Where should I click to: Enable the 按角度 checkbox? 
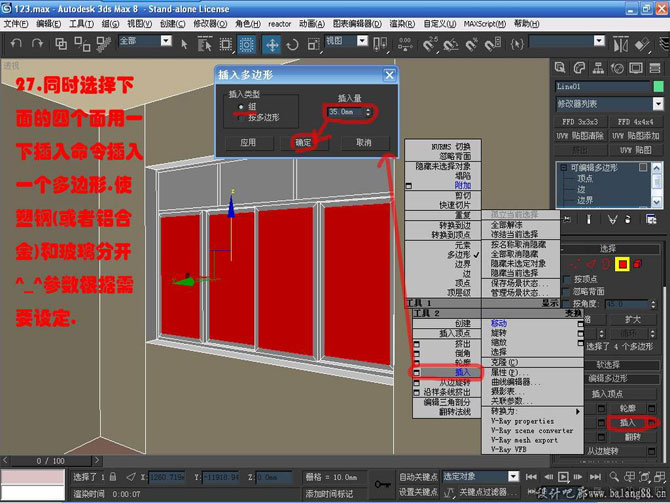pos(567,304)
